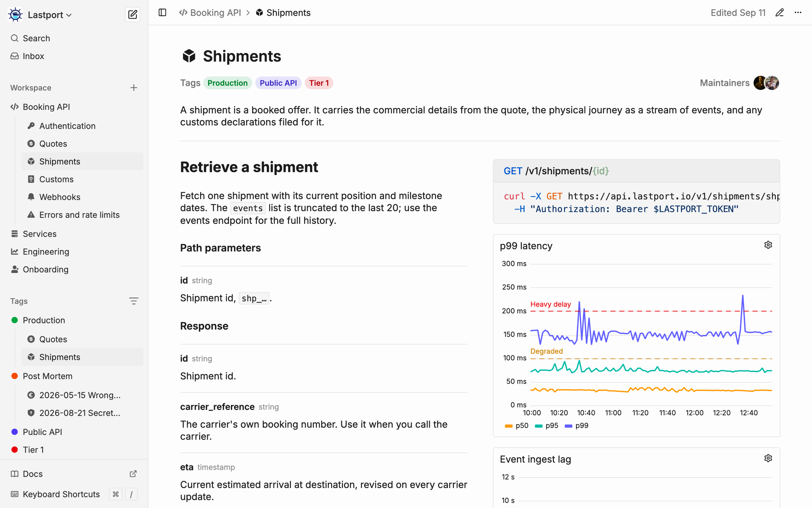Open Shipments under Production tag

pos(82,357)
